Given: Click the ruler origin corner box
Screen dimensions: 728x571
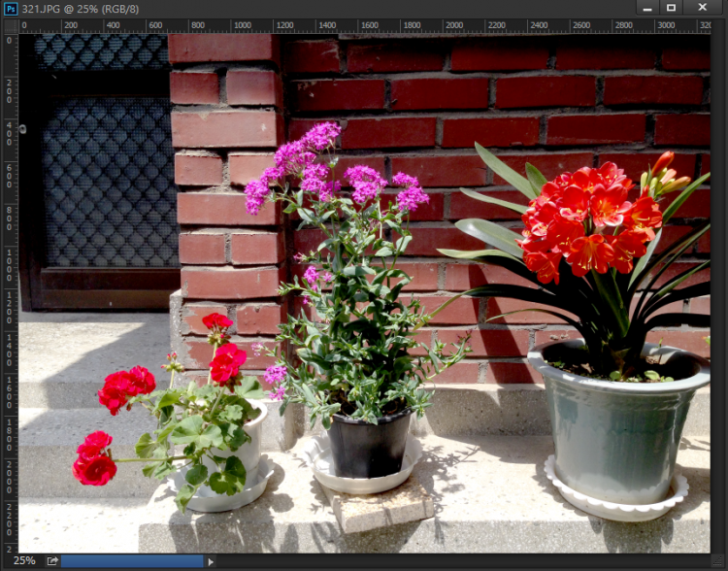Looking at the screenshot, I should click(11, 26).
